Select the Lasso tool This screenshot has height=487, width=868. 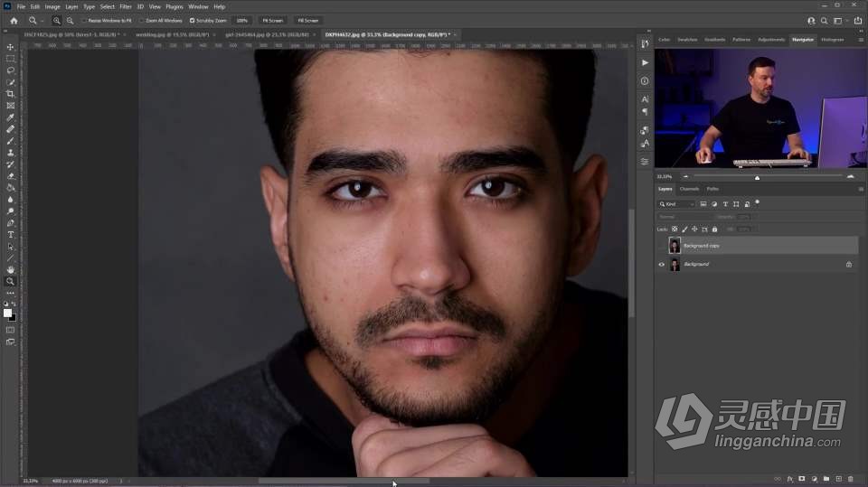tap(11, 70)
